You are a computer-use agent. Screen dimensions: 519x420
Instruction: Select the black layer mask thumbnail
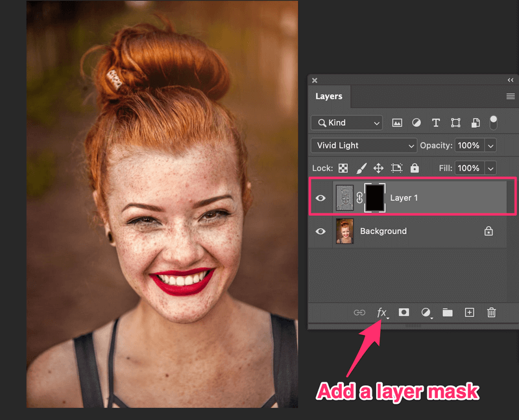[x=375, y=198]
